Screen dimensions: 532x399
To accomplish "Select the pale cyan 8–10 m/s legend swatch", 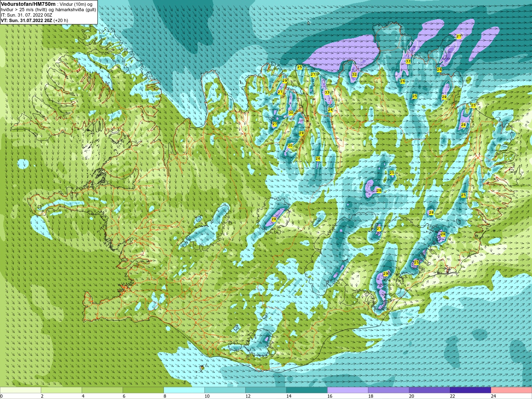I will (184, 390).
